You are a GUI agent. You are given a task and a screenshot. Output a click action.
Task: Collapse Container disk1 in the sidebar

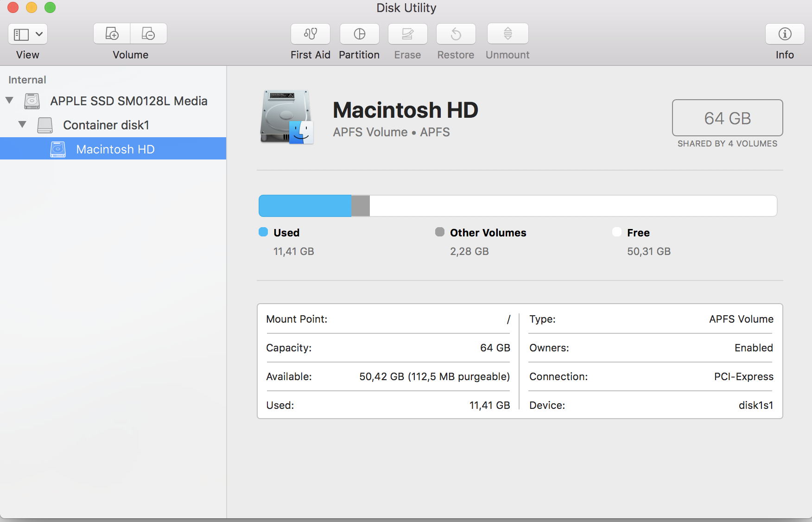[x=21, y=124]
